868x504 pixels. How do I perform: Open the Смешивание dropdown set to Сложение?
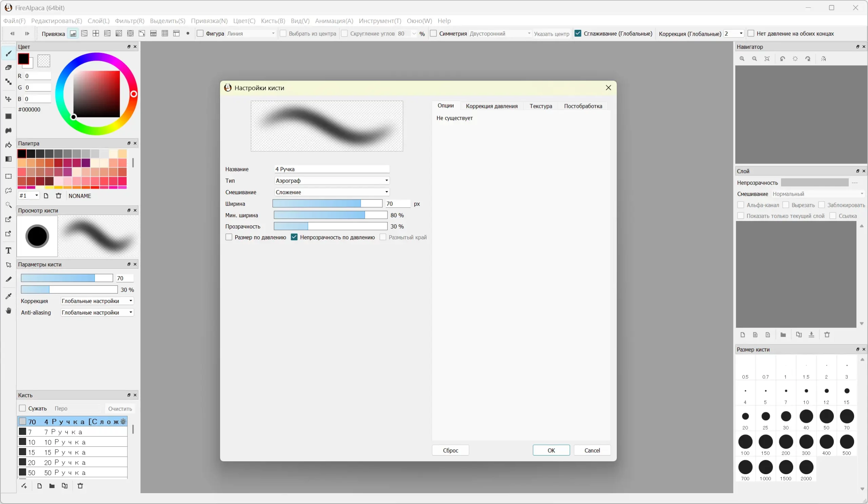[x=332, y=192]
